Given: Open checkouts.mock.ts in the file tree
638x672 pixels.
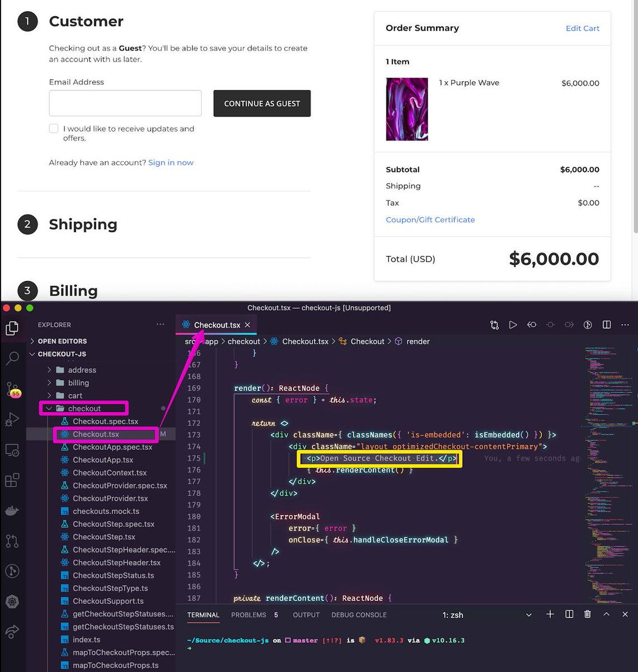Looking at the screenshot, I should point(106,511).
